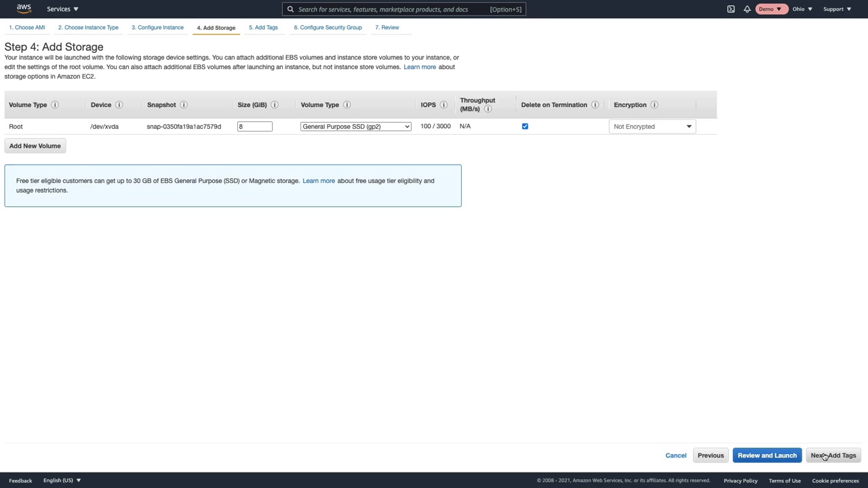
Task: Click the Feedback link in footer
Action: coord(20,481)
